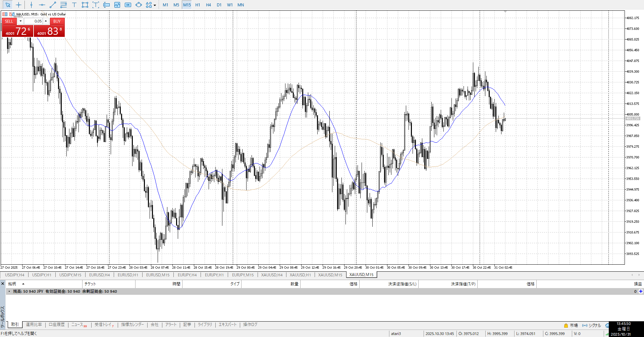The height and width of the screenshot is (337, 644).
Task: Open the shapes tool dropdown arrow
Action: click(155, 5)
